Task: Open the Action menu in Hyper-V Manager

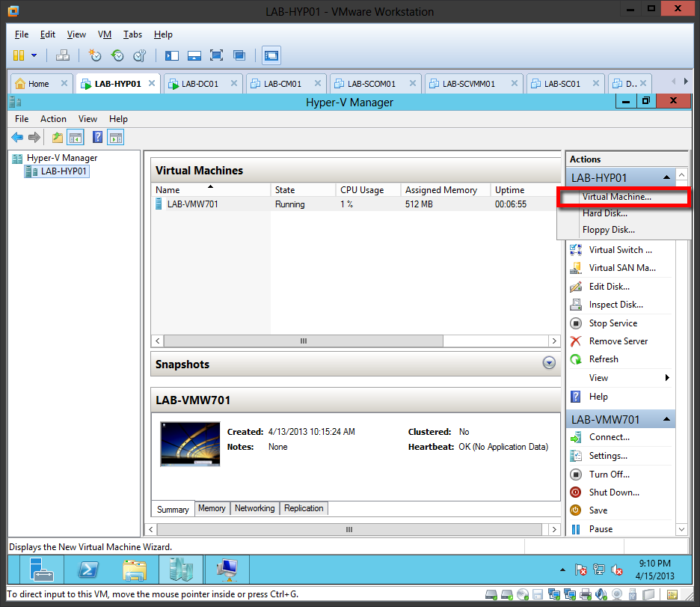Action: click(53, 119)
